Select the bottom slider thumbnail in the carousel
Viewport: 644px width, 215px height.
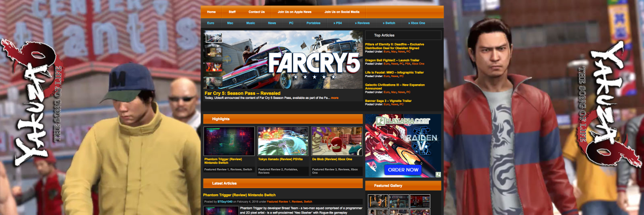[214, 82]
